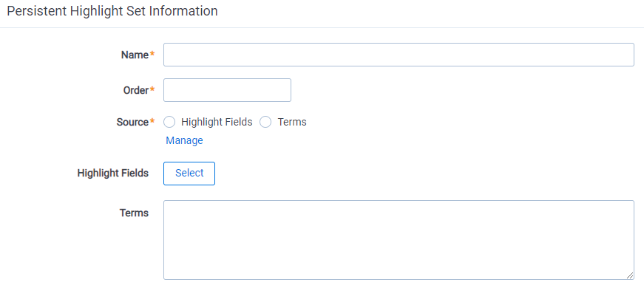Click the Source field label
Image resolution: width=644 pixels, height=288 pixels.
click(x=132, y=123)
